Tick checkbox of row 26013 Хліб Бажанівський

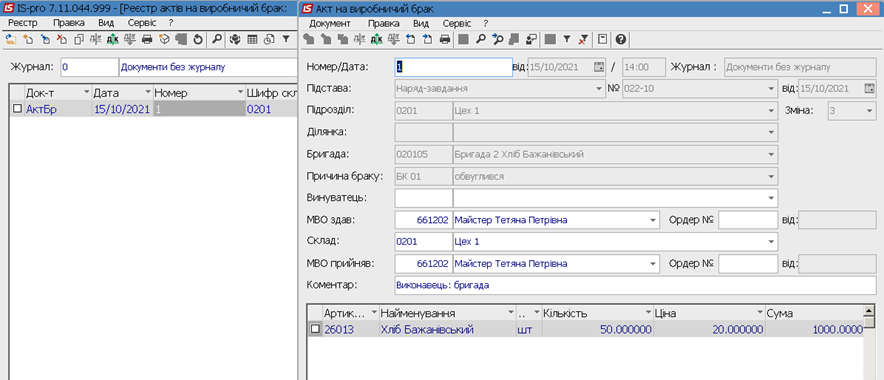point(315,329)
